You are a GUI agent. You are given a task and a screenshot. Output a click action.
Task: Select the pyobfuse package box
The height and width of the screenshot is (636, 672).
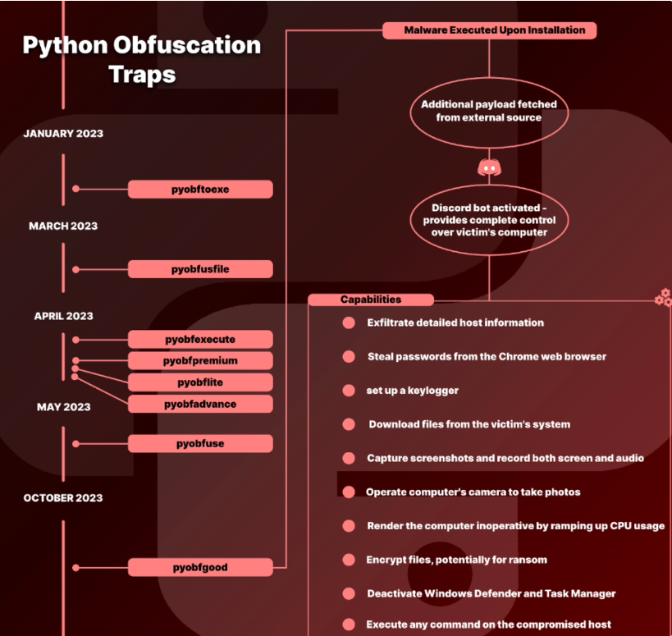[x=200, y=444]
